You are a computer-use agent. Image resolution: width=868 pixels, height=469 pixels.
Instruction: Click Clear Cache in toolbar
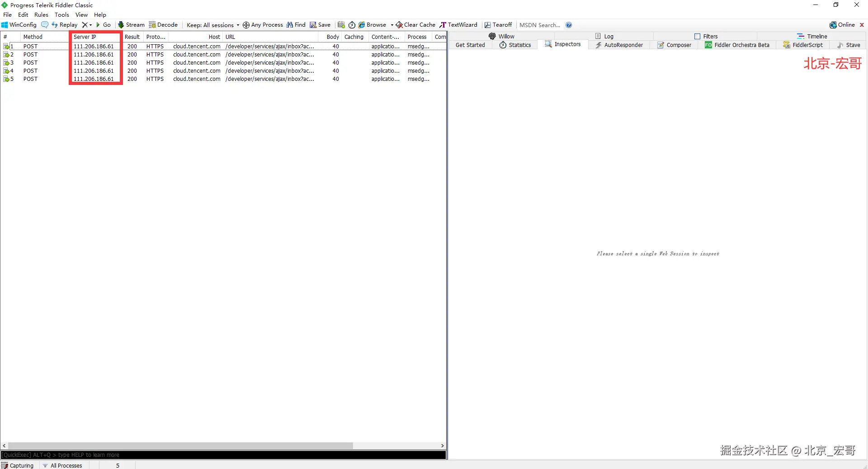click(x=415, y=25)
